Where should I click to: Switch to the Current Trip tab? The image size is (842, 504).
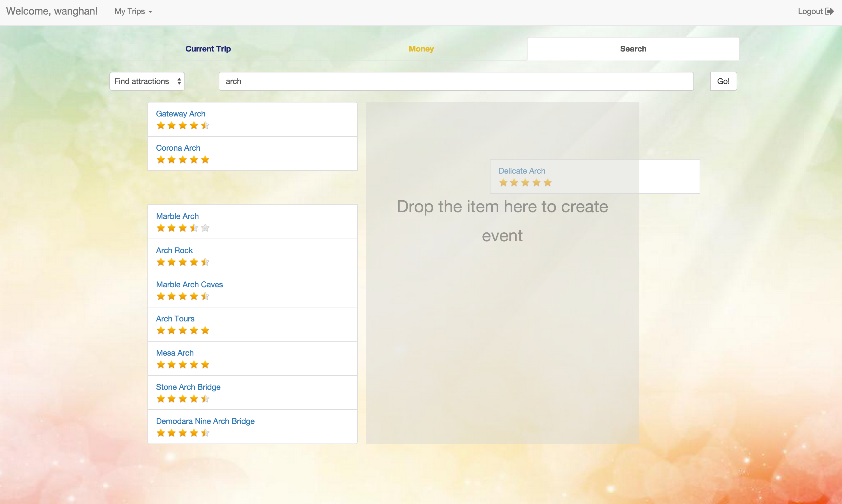[208, 49]
